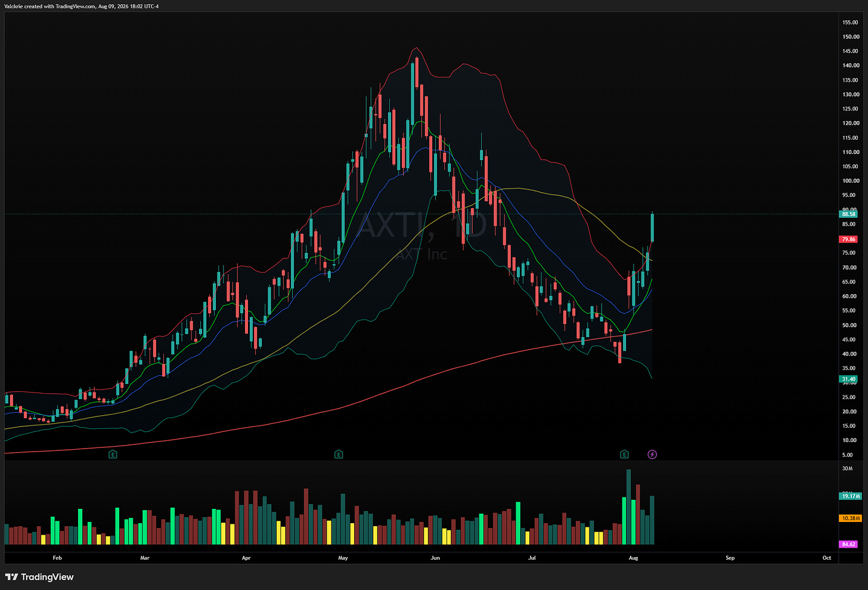Click the 60.00 price axis label
868x590 pixels.
(x=849, y=296)
